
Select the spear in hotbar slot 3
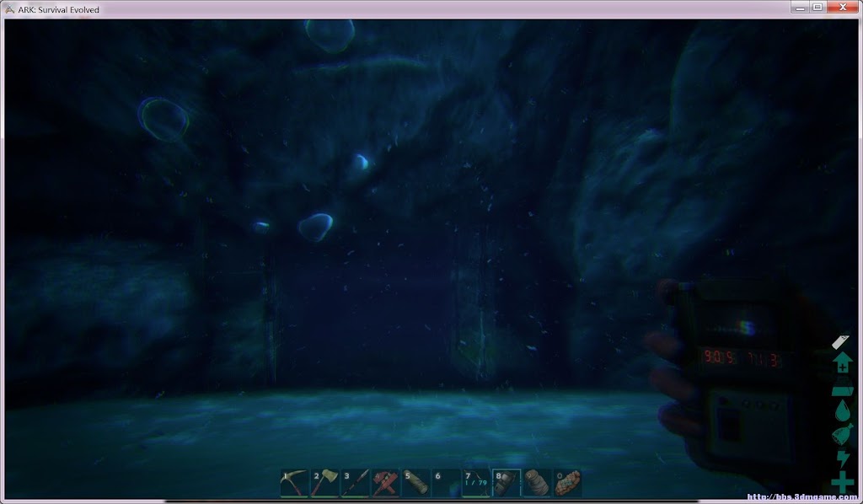(x=355, y=483)
